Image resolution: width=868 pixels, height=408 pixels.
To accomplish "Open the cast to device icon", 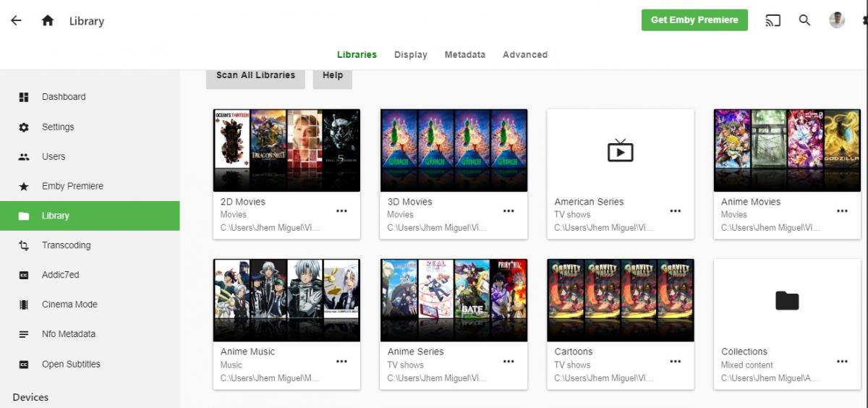I will [x=773, y=20].
